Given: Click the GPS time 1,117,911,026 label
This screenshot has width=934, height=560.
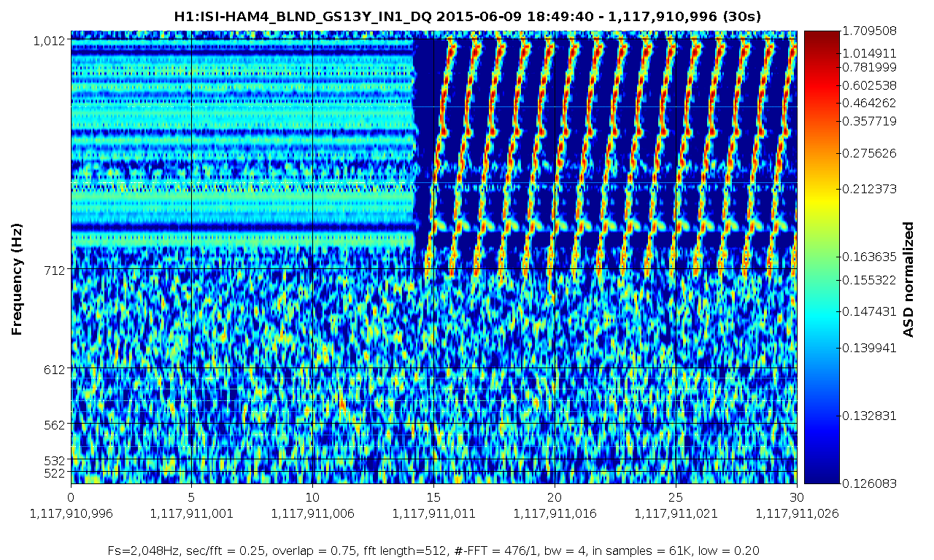Looking at the screenshot, I should pos(797,513).
